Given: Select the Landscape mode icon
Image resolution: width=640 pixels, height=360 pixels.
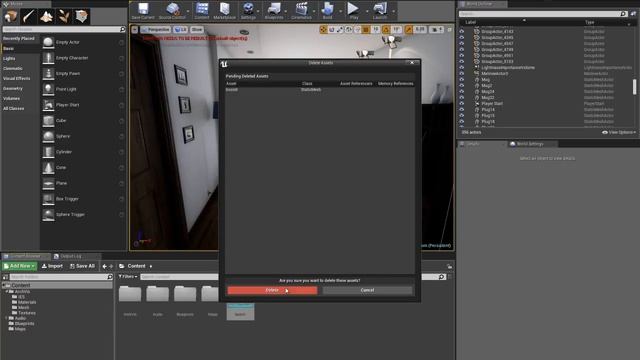Looking at the screenshot, I should click(47, 16).
